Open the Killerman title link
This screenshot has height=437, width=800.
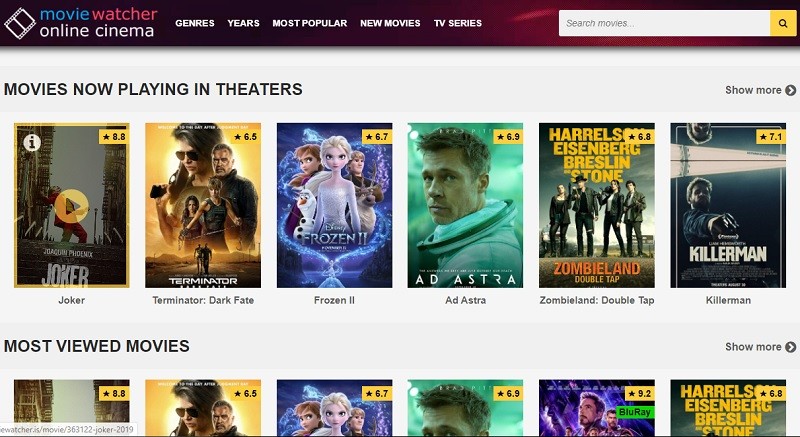point(728,300)
